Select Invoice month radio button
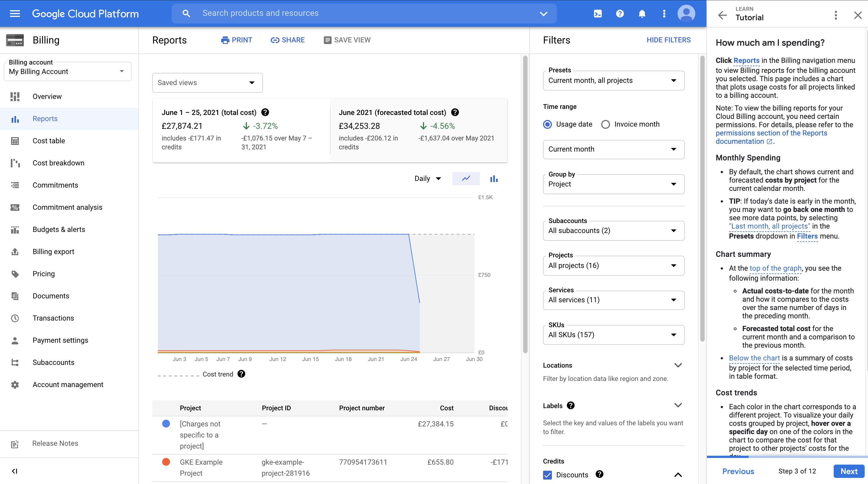 click(x=605, y=124)
